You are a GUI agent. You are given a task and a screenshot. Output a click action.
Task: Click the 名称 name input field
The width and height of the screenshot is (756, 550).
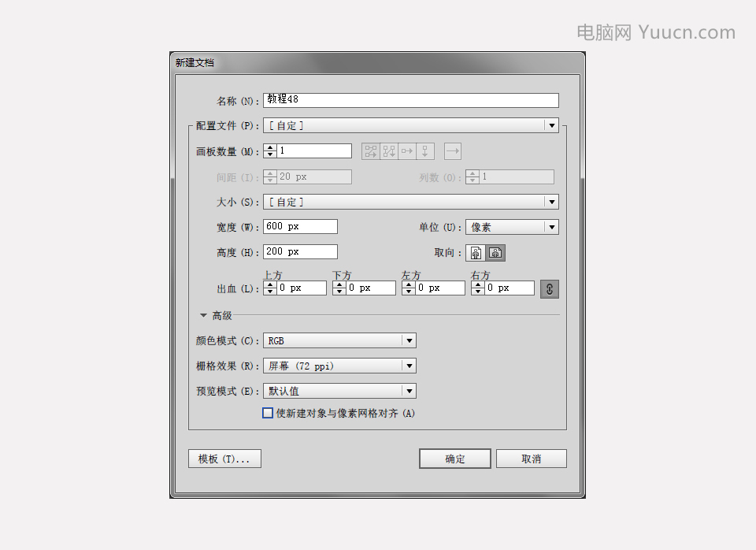point(410,100)
